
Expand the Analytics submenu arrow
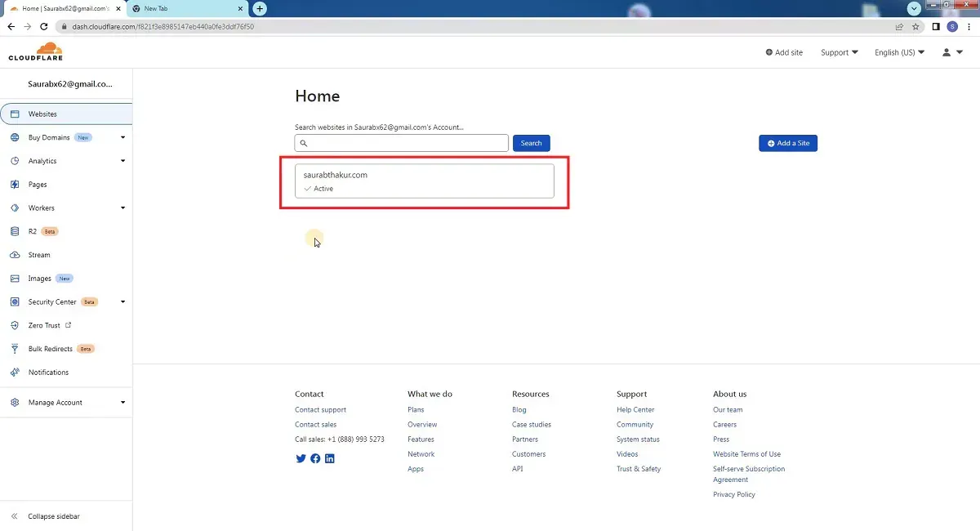coord(122,161)
